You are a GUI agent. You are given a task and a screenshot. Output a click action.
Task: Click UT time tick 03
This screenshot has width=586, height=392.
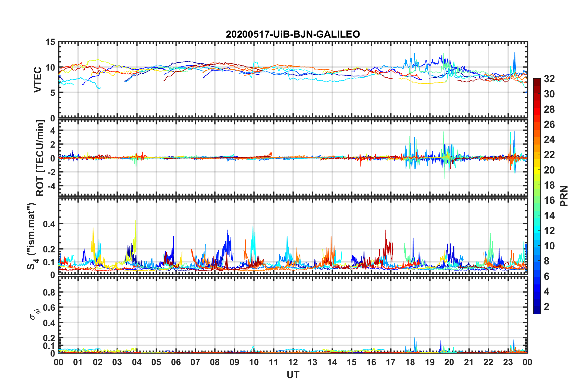(117, 362)
